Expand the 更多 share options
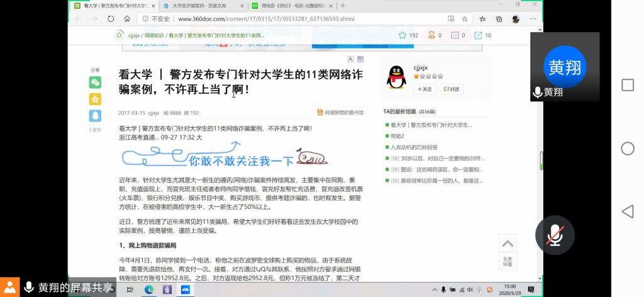Viewport: 644px width, 297px height. point(95,130)
